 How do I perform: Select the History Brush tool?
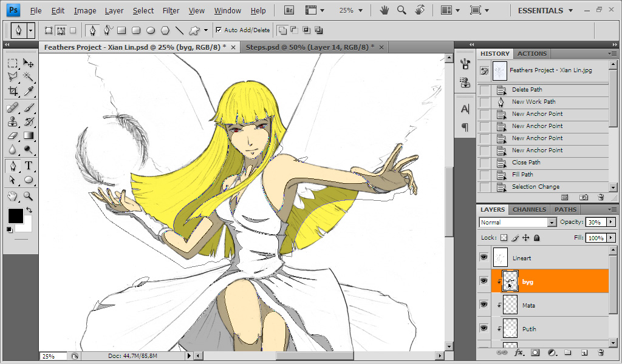[28, 121]
